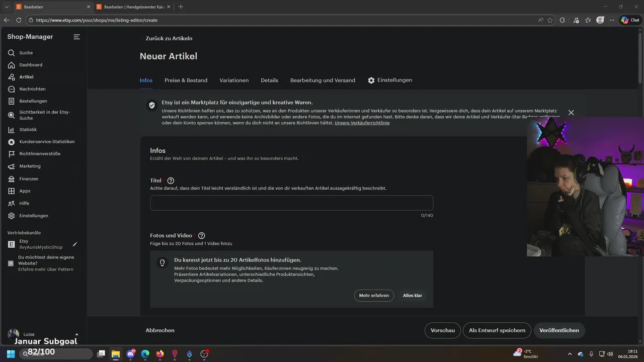Switch to Bearbeitung und Versand tab

(323, 80)
